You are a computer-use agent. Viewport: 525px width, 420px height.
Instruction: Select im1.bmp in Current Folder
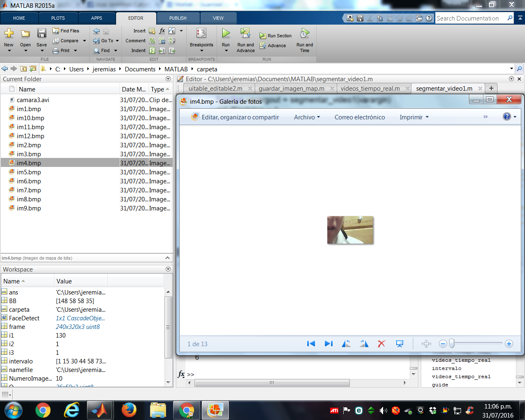point(87,109)
